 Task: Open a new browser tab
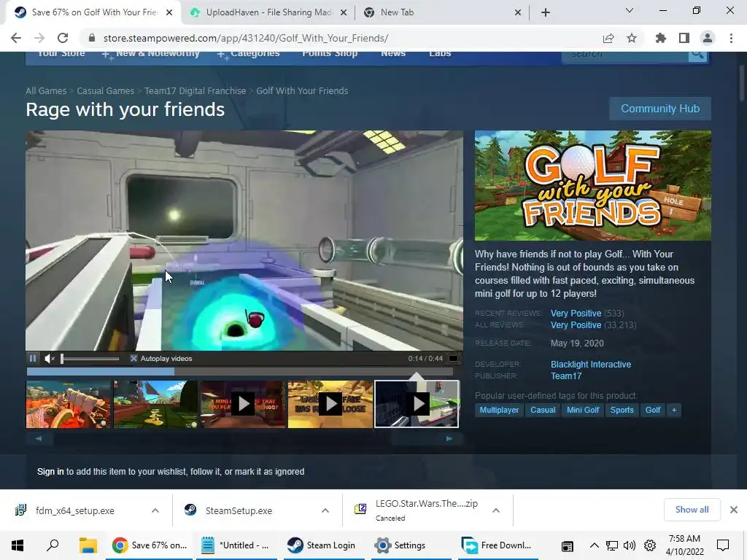(546, 12)
